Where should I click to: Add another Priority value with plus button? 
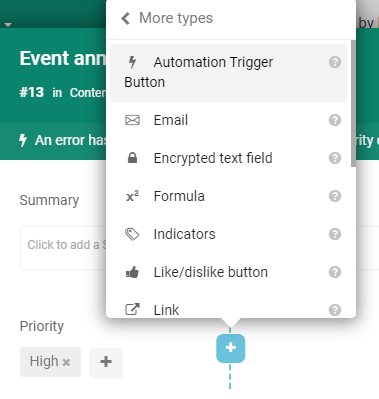coord(106,362)
